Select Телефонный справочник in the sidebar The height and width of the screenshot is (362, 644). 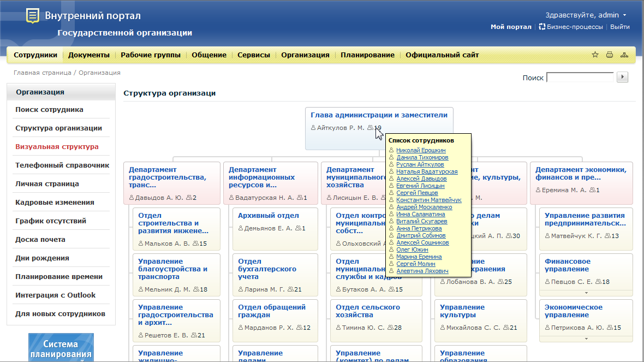(62, 165)
